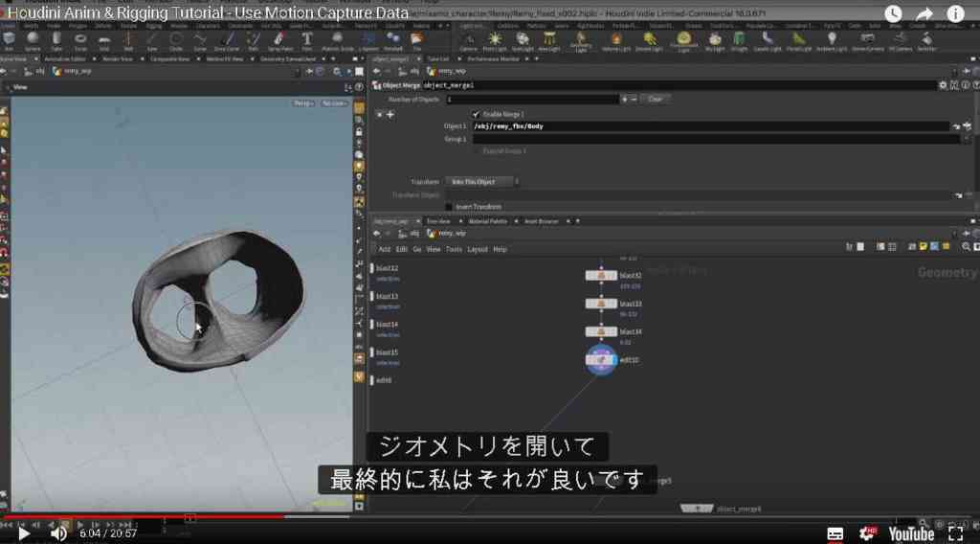
Task: Select the Sphere shelf tool
Action: (x=33, y=40)
